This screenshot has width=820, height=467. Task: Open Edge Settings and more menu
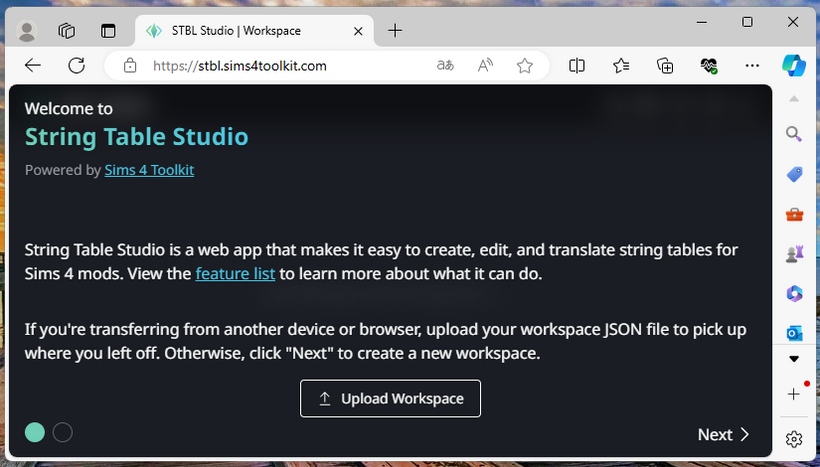753,66
